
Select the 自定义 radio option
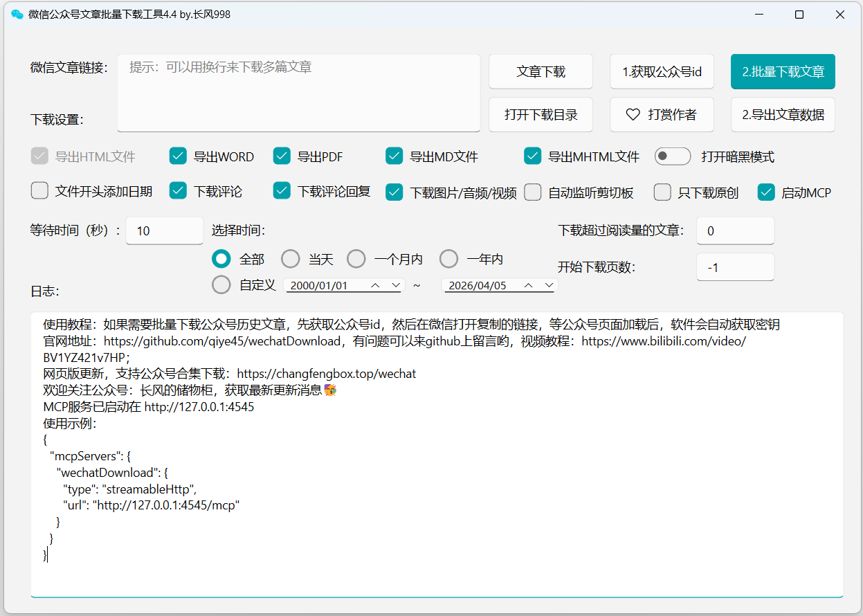click(221, 284)
